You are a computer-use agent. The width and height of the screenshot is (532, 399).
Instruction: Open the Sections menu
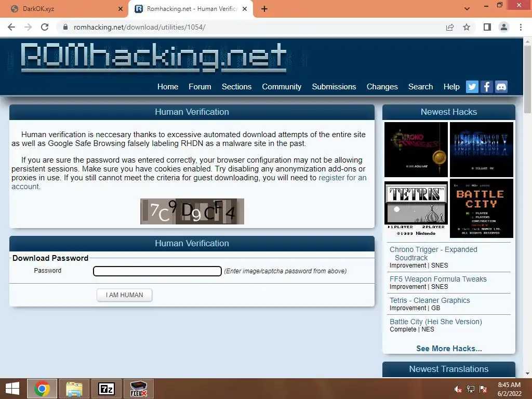(236, 87)
